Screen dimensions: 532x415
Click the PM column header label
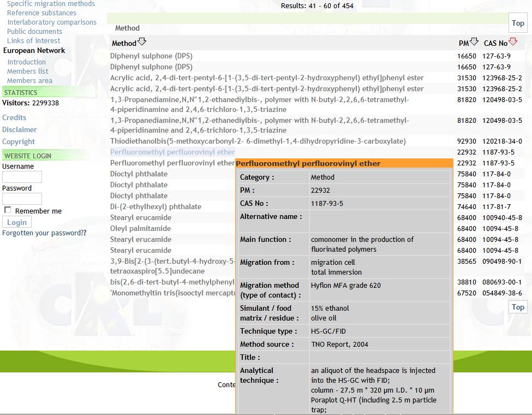tap(463, 44)
